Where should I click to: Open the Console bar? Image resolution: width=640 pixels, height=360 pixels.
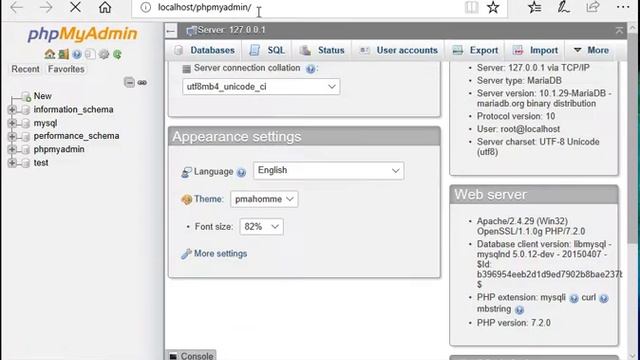pyautogui.click(x=191, y=356)
